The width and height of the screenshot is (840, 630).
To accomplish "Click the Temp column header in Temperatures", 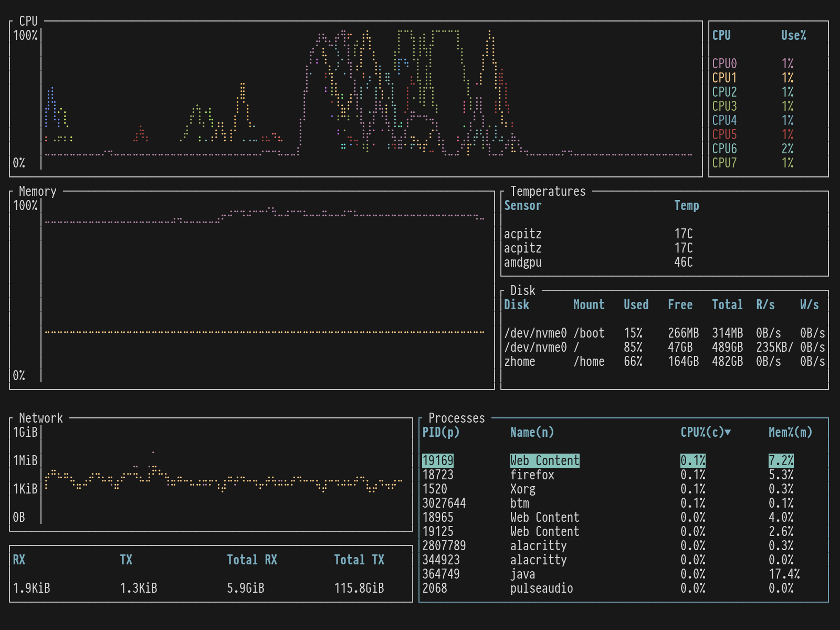I will tap(687, 205).
